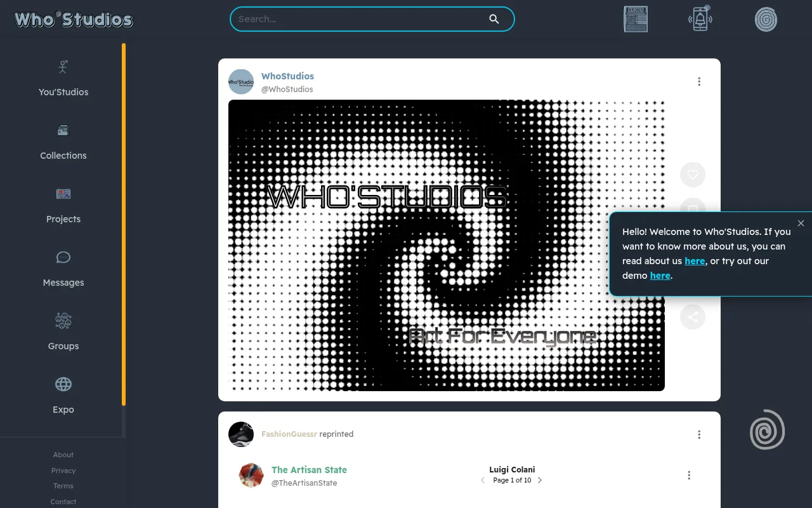Visit The Artisan State profile name
The height and width of the screenshot is (508, 812).
(309, 470)
